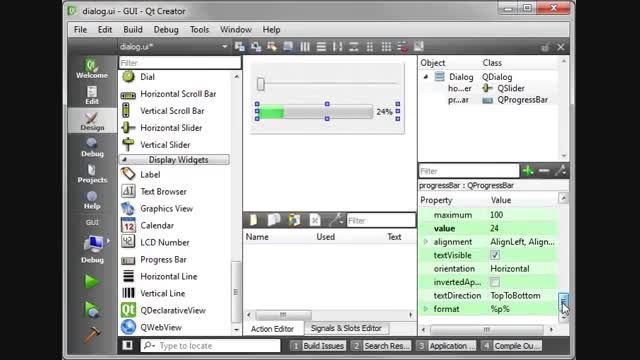Viewport: 640px width, 360px height.
Task: Switch to Design mode
Action: (92, 121)
